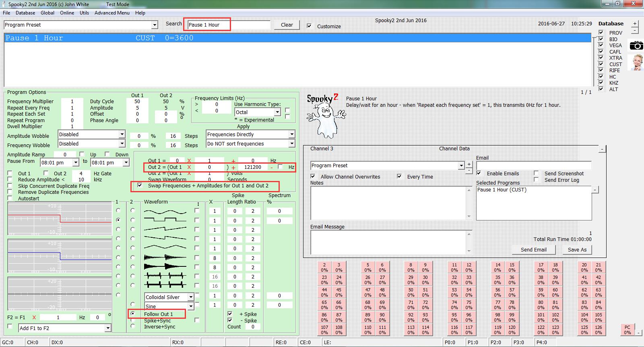Click the camera screenshot icon
644x347 pixels.
(636, 46)
